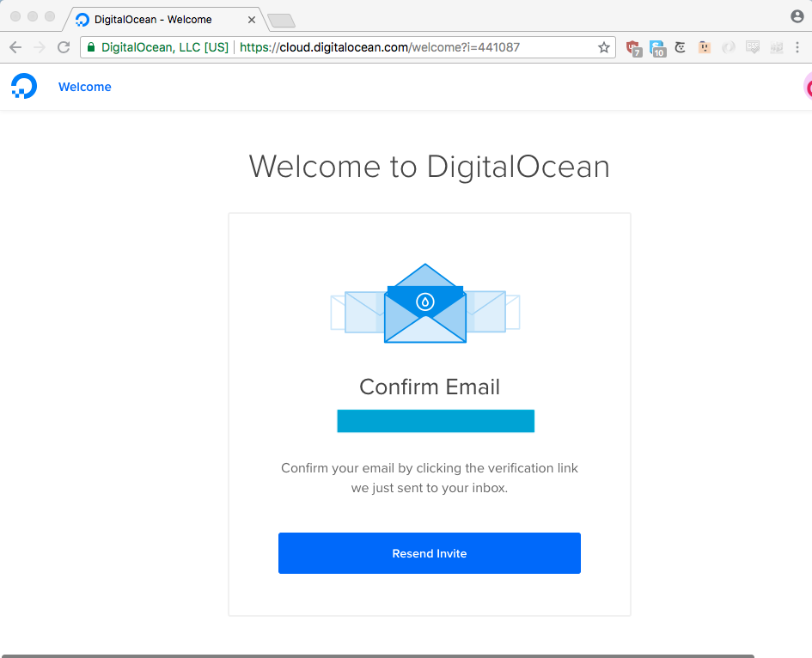This screenshot has height=658, width=812.
Task: Click the horizontal scrollbar at the bottom
Action: coord(376,655)
